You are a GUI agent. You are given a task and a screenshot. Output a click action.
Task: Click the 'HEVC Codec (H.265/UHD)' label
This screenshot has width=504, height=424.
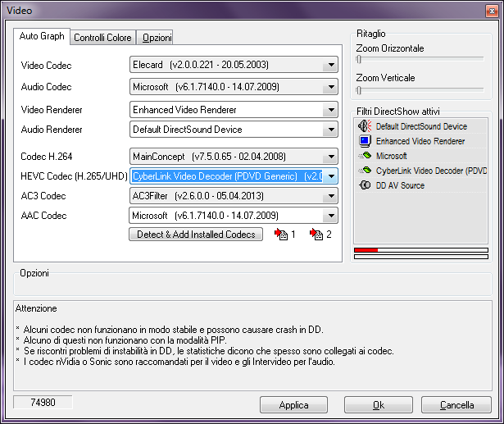click(x=74, y=176)
